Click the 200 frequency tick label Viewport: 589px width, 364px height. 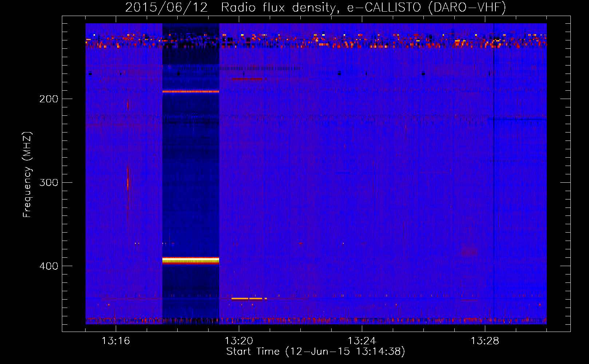pos(49,99)
